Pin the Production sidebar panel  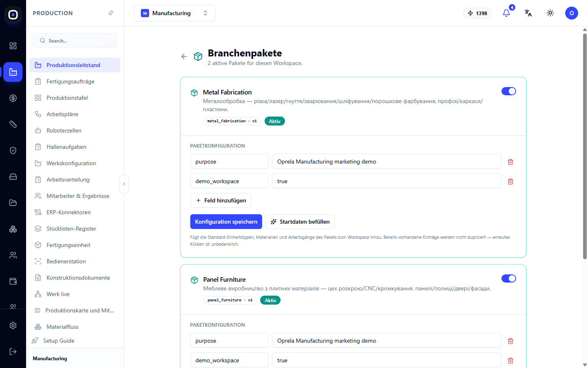tap(111, 13)
